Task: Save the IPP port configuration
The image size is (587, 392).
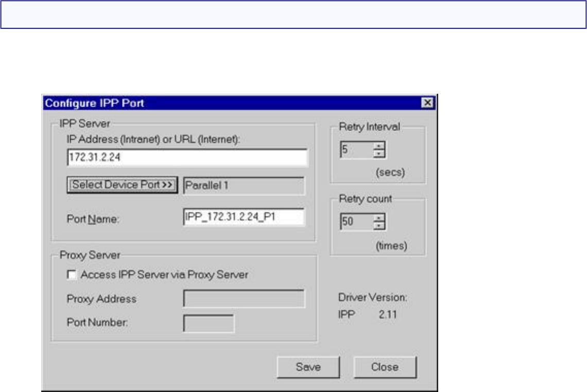Action: click(308, 367)
